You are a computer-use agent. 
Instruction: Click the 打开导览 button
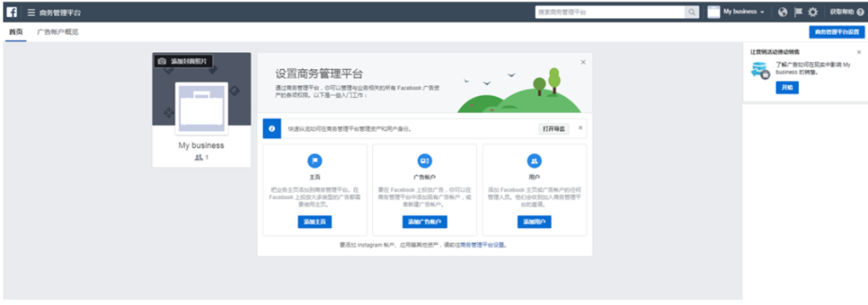click(x=554, y=128)
